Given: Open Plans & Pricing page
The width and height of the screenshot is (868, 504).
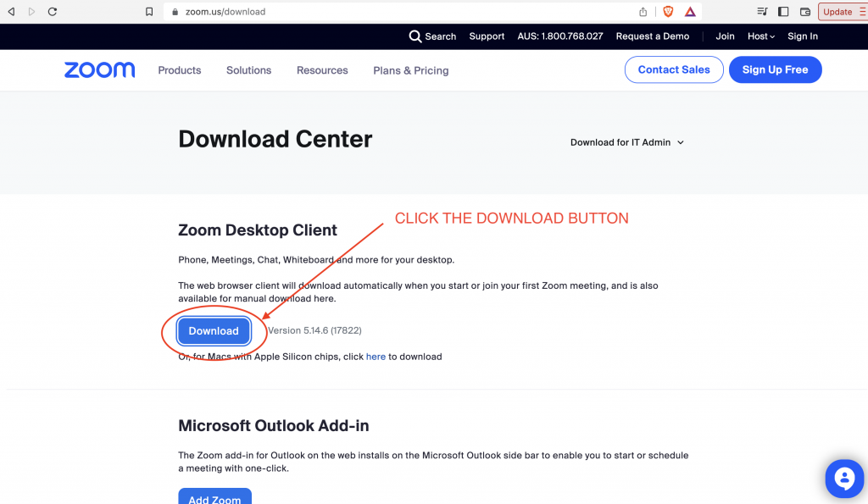Looking at the screenshot, I should tap(411, 70).
